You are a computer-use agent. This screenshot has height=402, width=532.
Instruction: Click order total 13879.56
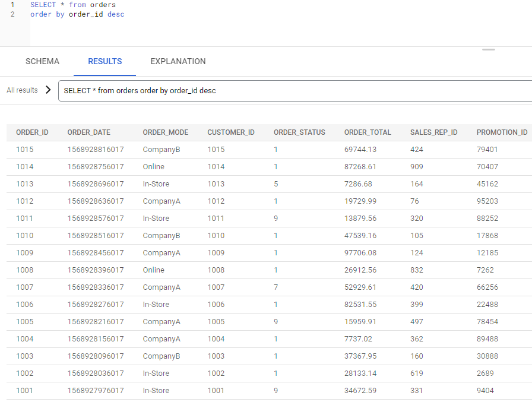pos(360,219)
